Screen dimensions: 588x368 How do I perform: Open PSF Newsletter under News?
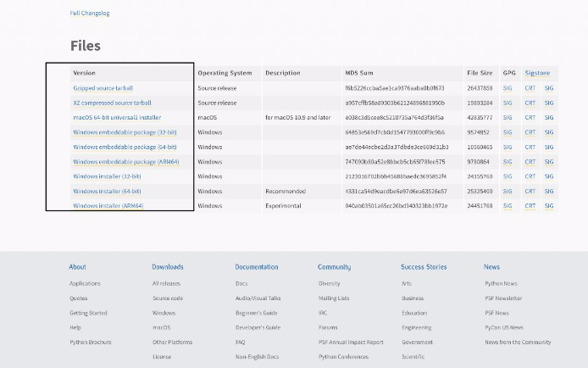[503, 298]
